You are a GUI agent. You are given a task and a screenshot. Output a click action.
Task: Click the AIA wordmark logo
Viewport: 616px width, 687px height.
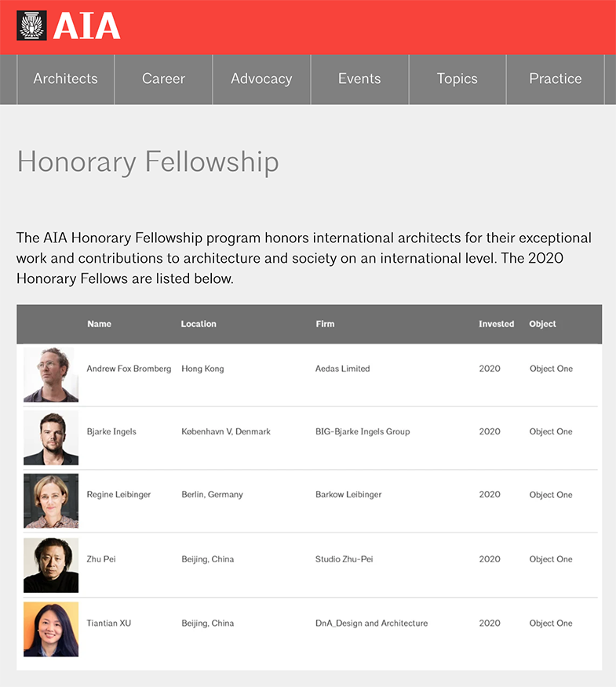pos(86,26)
